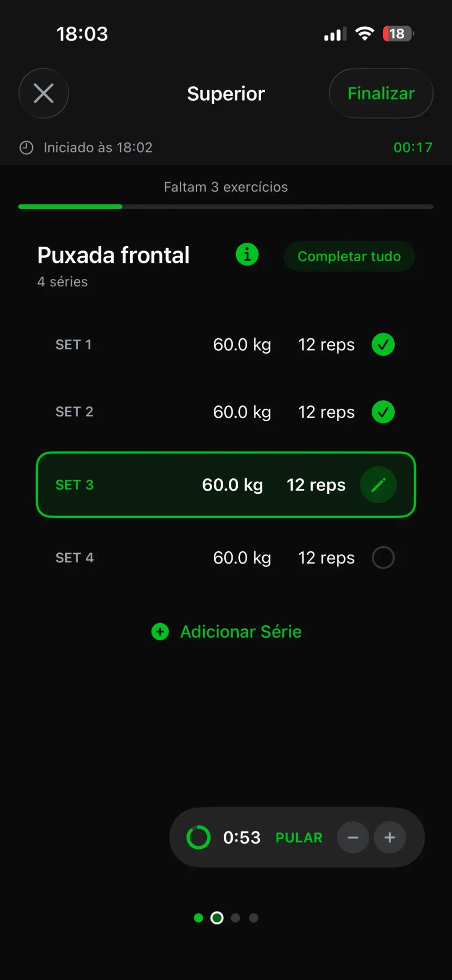Close the workout with the X icon
452x980 pixels.
(x=43, y=94)
